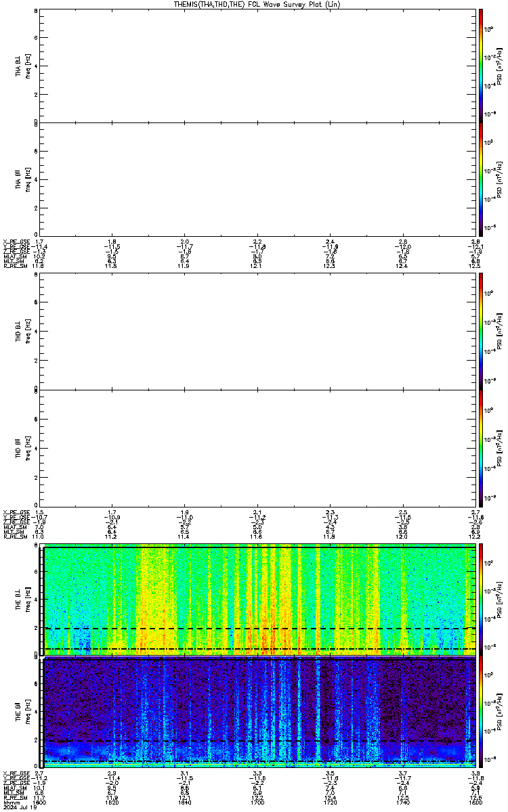Click the 1700 time tick label
Image resolution: width=508 pixels, height=812 pixels.
tap(257, 803)
